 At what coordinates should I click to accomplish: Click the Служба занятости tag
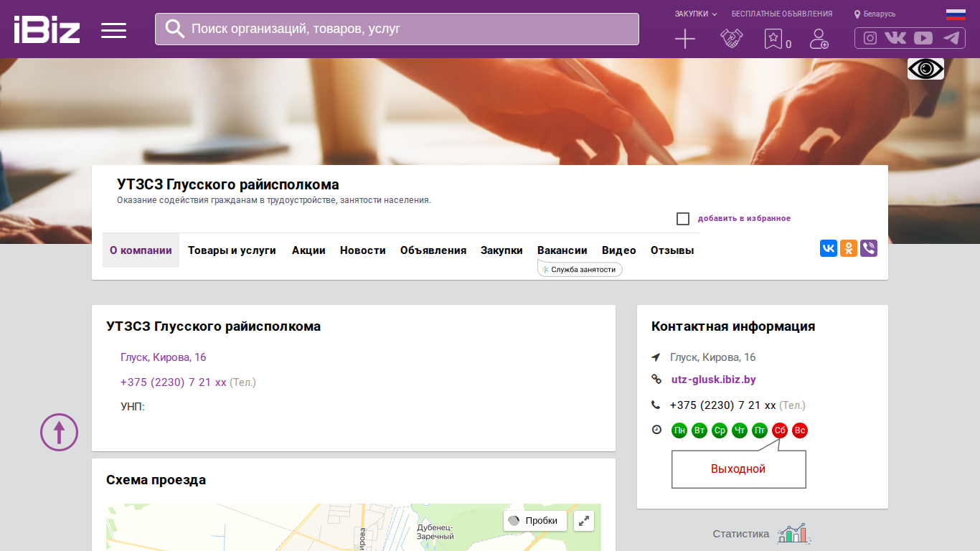[x=580, y=270]
